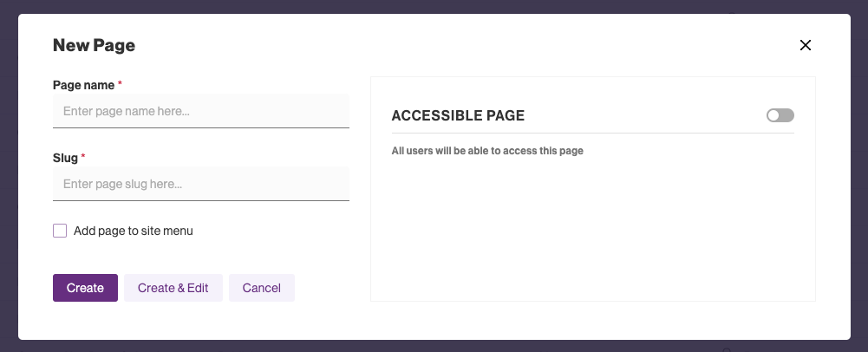This screenshot has width=868, height=352.
Task: Click empty area of the Accessible Page panel
Action: [592, 234]
